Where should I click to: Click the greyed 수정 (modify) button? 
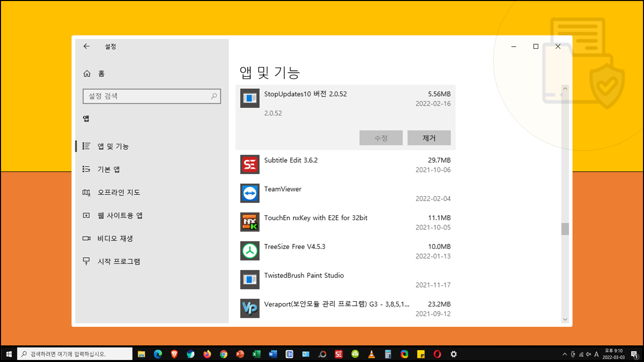pyautogui.click(x=381, y=138)
